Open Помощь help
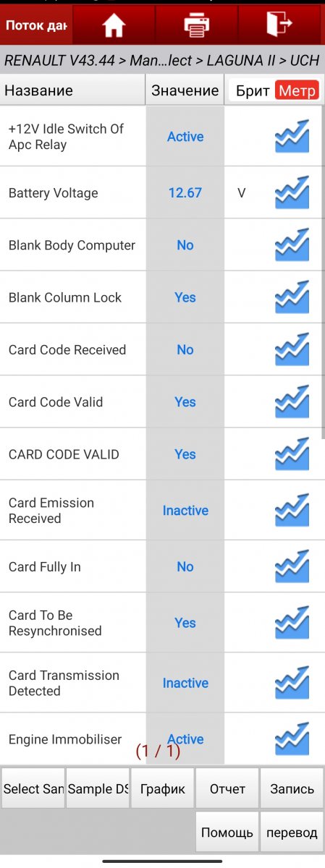The height and width of the screenshot is (868, 325). [227, 832]
